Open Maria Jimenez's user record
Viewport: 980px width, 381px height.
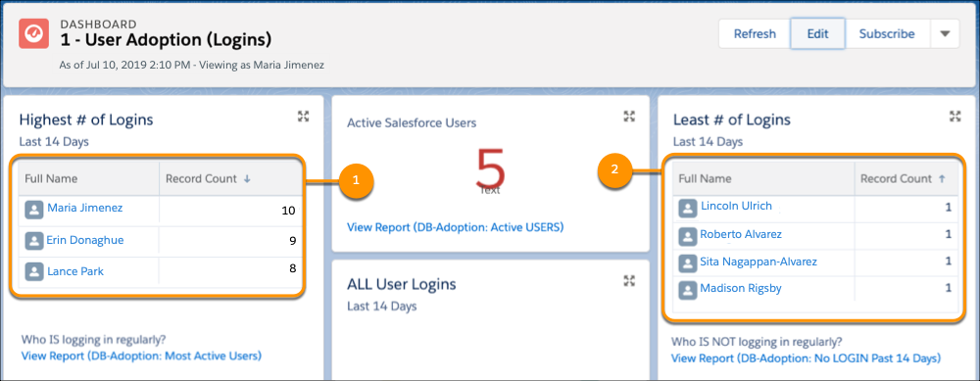(x=85, y=208)
